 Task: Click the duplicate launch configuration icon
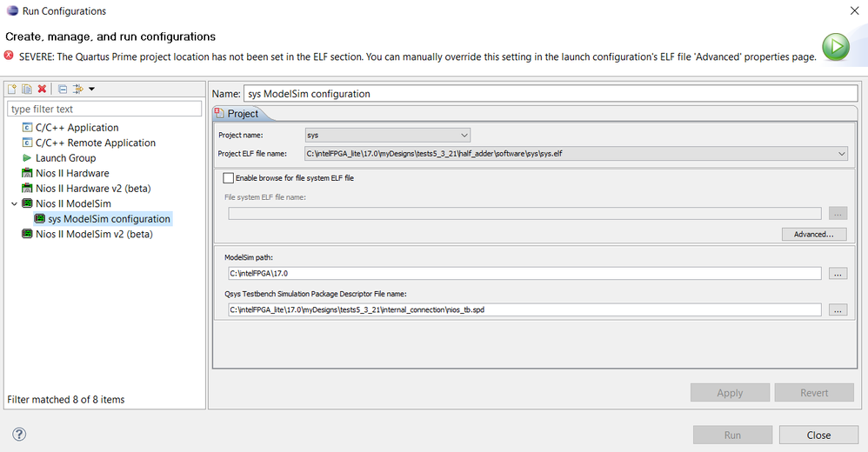(x=27, y=89)
